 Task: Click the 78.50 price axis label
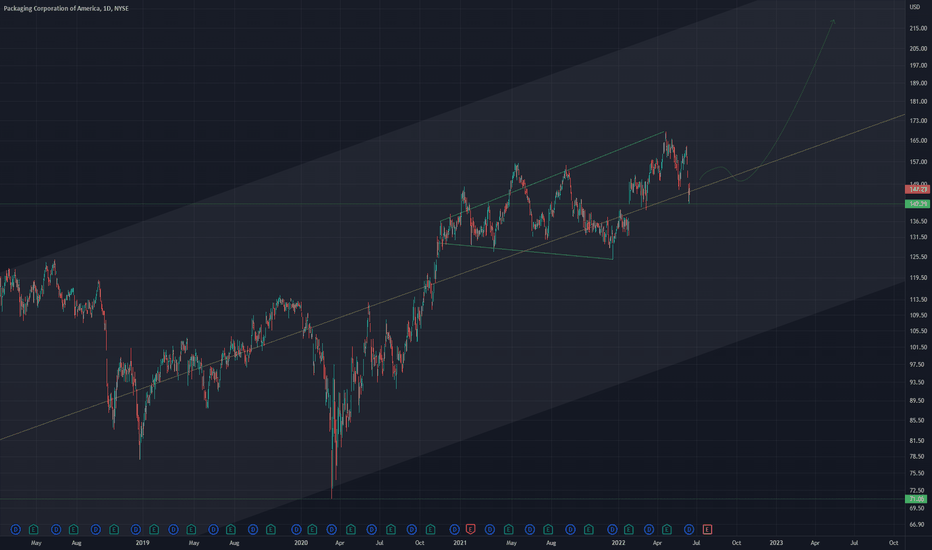(918, 457)
